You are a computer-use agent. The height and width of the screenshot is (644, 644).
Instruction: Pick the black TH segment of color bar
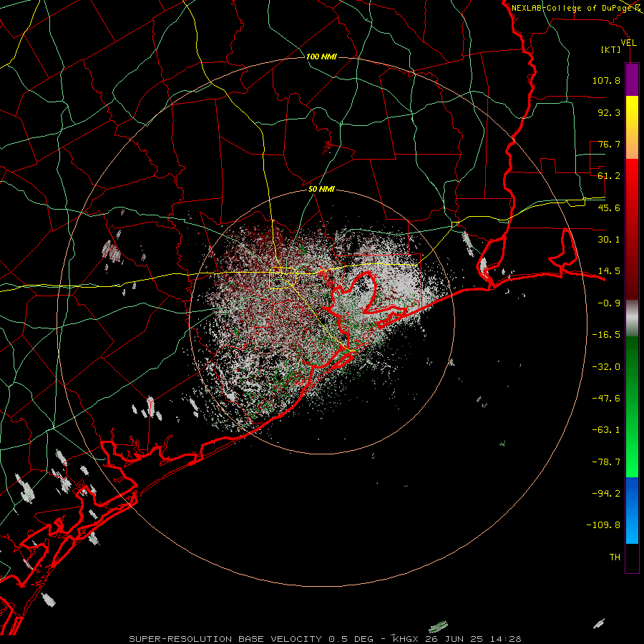tap(632, 557)
